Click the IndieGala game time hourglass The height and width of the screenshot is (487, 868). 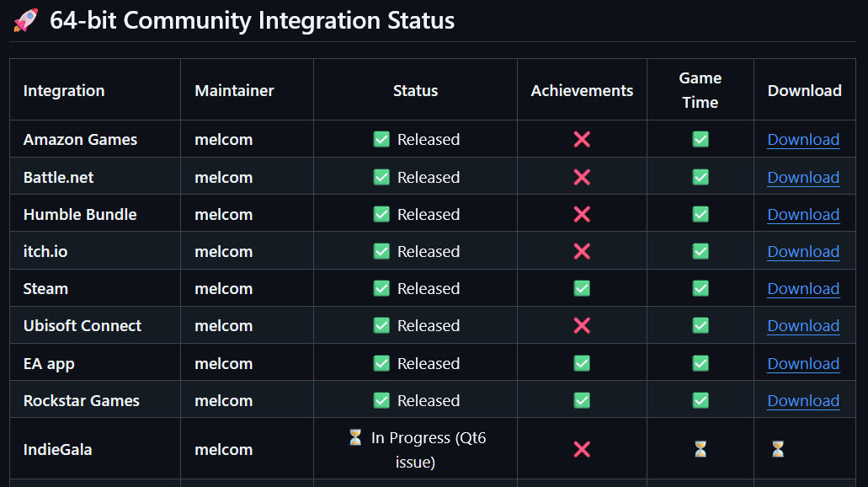point(700,449)
